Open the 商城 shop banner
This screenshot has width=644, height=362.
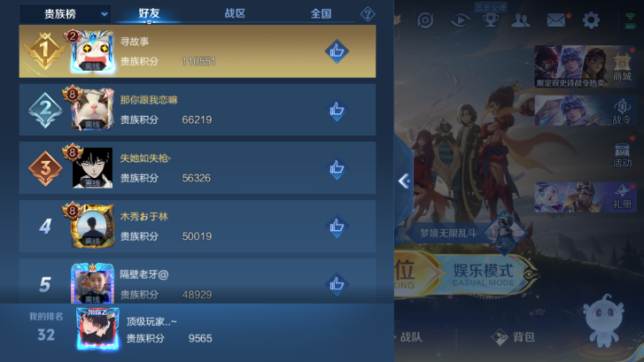click(586, 66)
